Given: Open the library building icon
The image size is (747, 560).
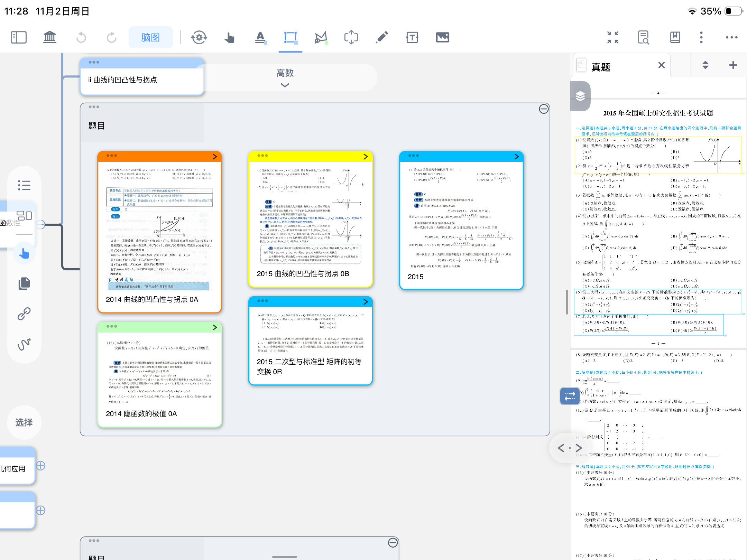Looking at the screenshot, I should pos(49,37).
